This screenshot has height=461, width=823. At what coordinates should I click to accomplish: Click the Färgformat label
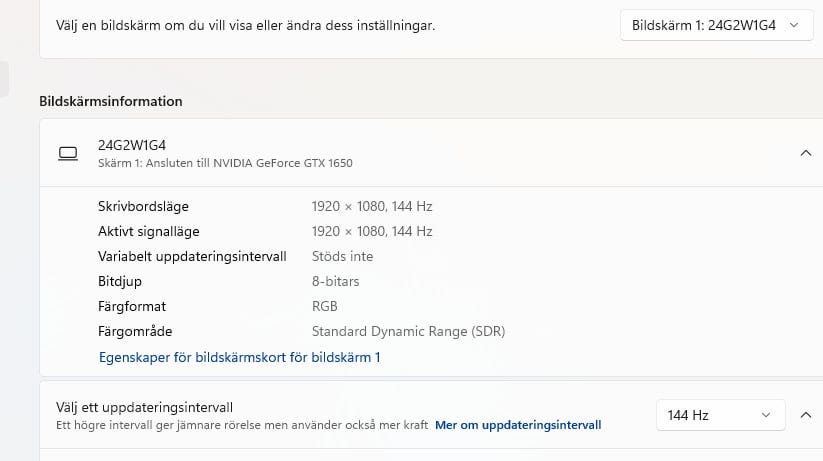pyautogui.click(x=132, y=306)
